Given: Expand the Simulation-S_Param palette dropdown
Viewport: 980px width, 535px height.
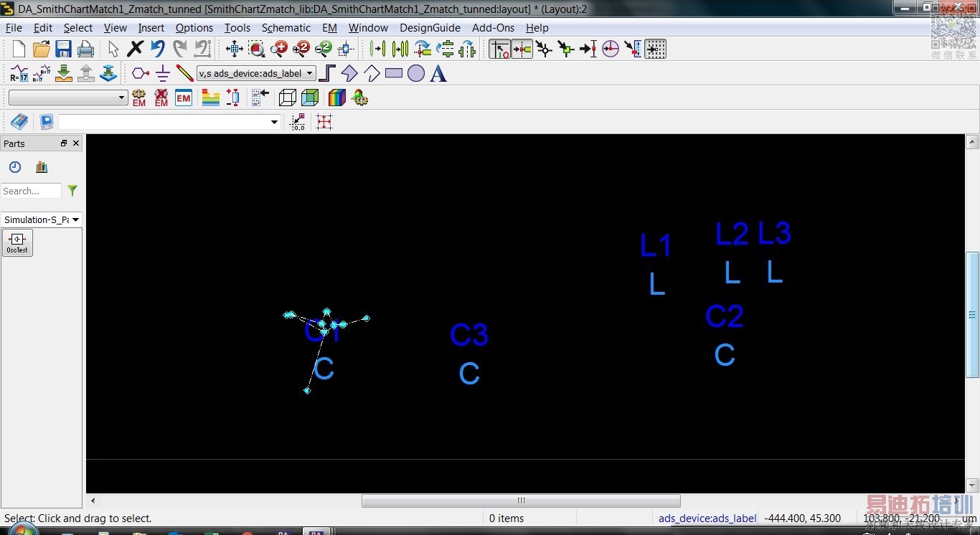Looking at the screenshot, I should [42, 219].
